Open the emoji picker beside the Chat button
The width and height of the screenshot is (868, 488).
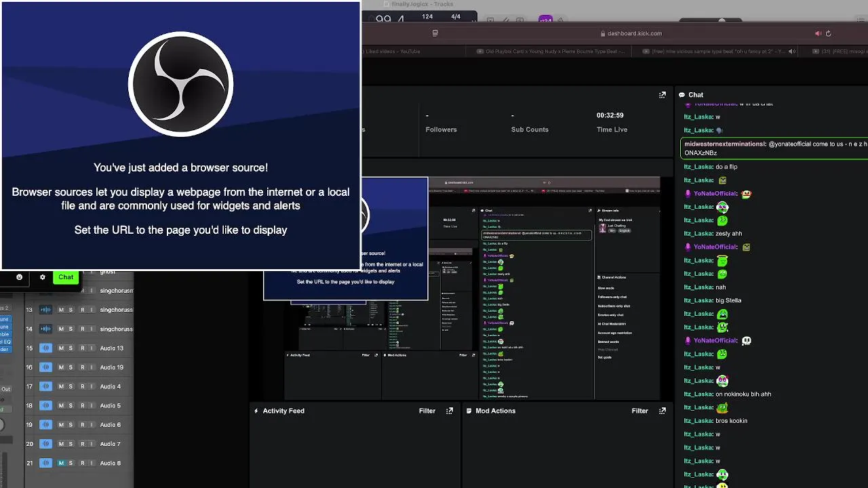tap(20, 277)
